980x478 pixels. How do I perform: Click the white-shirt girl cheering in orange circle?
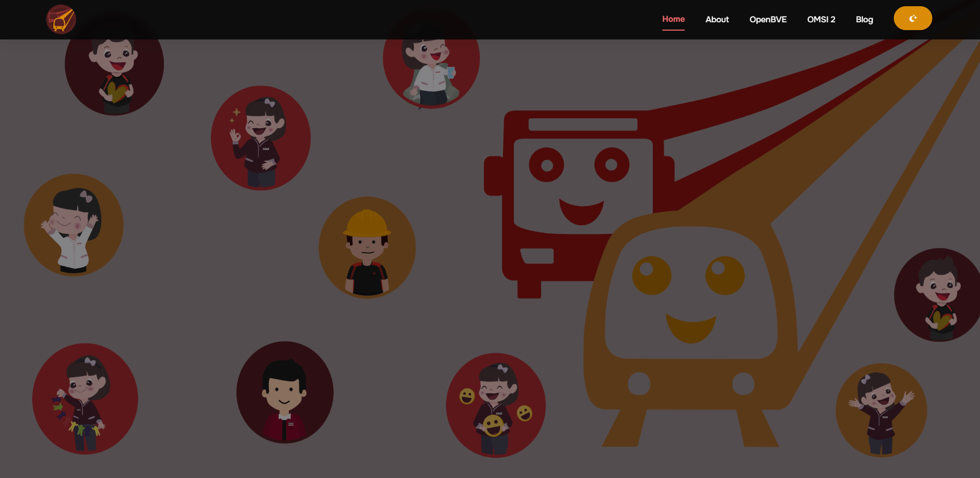coord(74,225)
